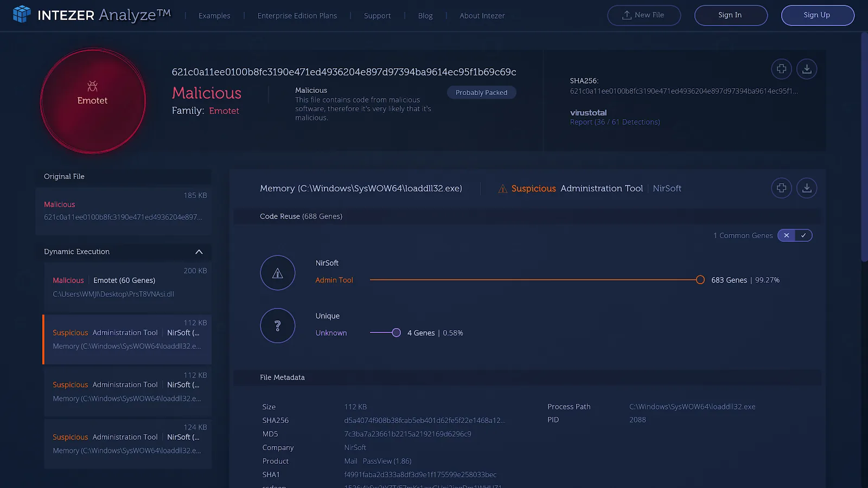Click the Emotet bug icon in red circle

pos(93,86)
